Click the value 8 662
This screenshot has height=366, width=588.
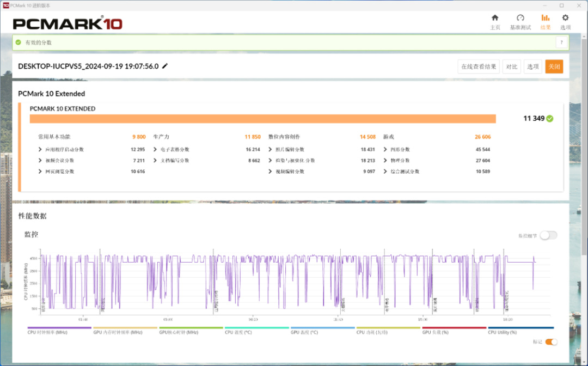tap(254, 161)
